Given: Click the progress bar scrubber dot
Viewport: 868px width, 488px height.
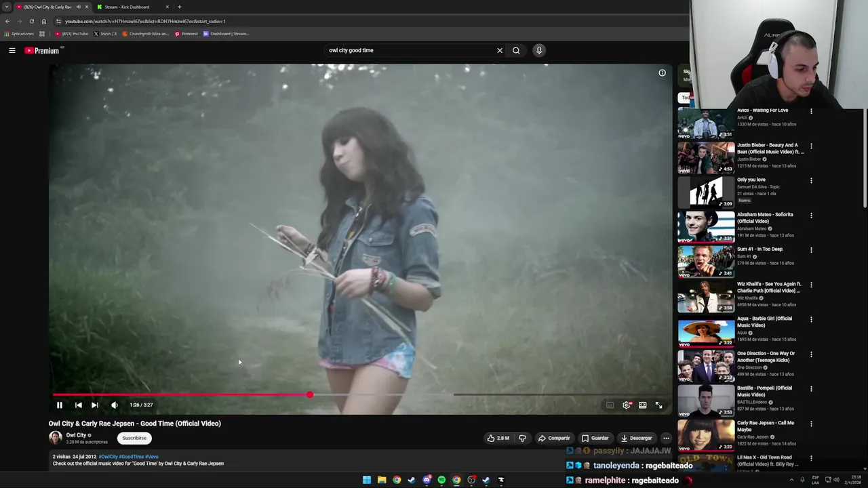Looking at the screenshot, I should point(310,394).
